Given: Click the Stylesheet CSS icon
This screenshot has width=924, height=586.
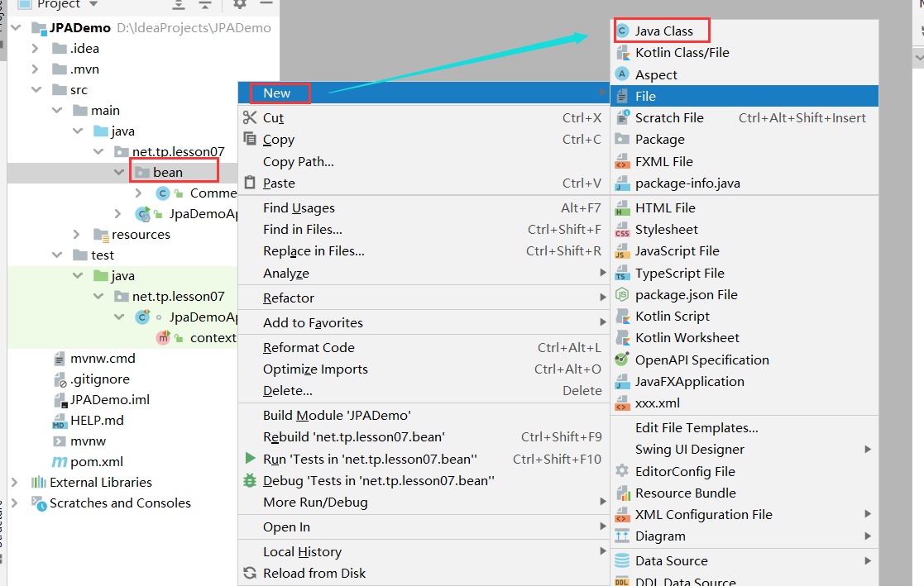Looking at the screenshot, I should click(622, 230).
